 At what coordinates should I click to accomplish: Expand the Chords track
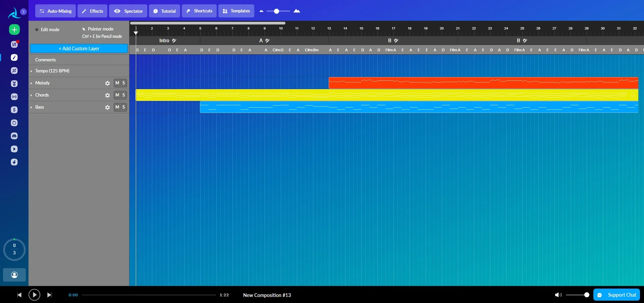point(31,95)
